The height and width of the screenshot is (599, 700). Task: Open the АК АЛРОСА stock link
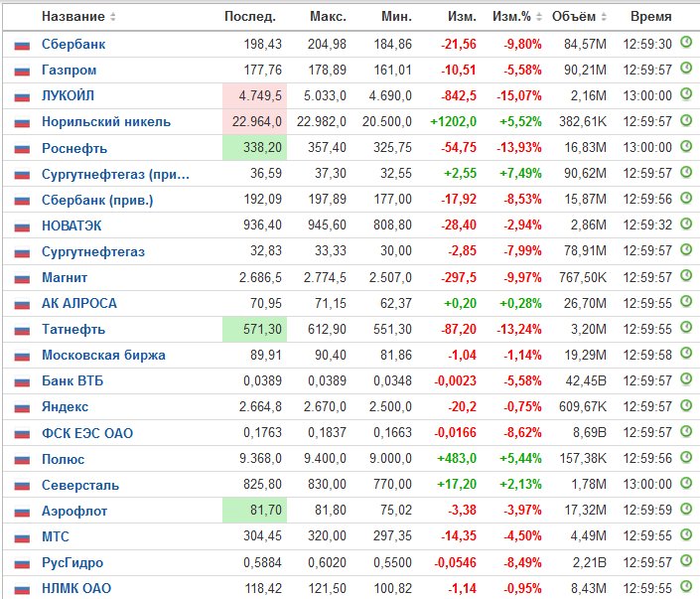pyautogui.click(x=79, y=303)
